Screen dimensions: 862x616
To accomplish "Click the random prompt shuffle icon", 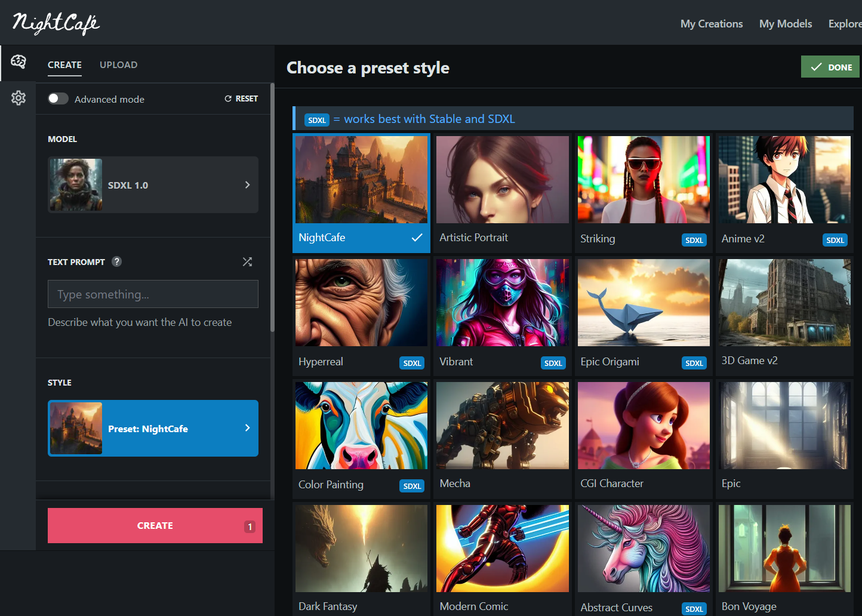I will click(x=247, y=261).
